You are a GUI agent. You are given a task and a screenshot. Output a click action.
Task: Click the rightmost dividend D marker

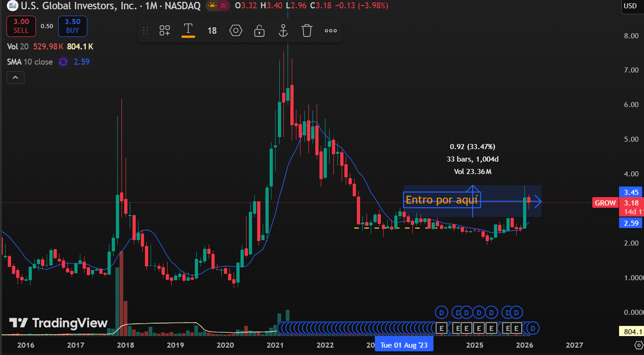tap(533, 328)
